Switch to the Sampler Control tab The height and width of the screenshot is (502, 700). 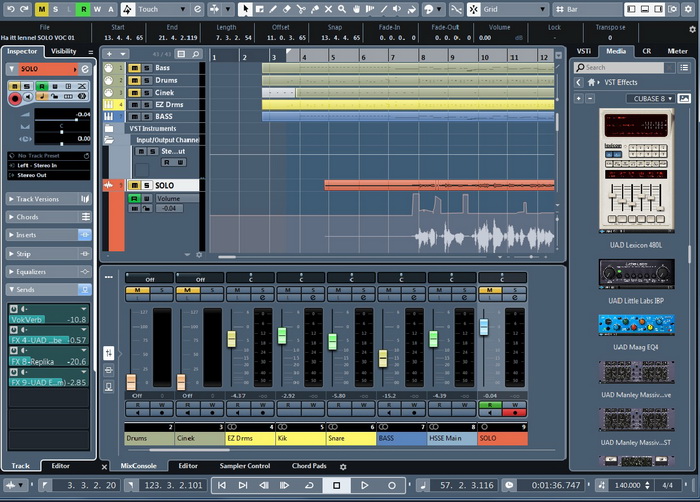tap(245, 466)
